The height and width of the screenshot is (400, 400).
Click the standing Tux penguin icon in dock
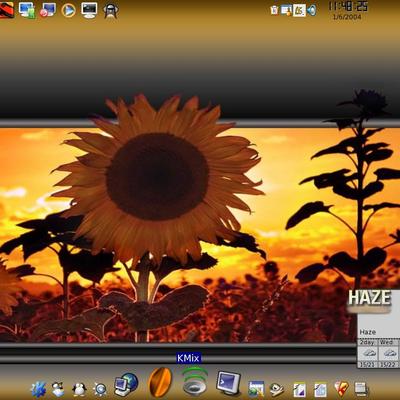(x=79, y=389)
